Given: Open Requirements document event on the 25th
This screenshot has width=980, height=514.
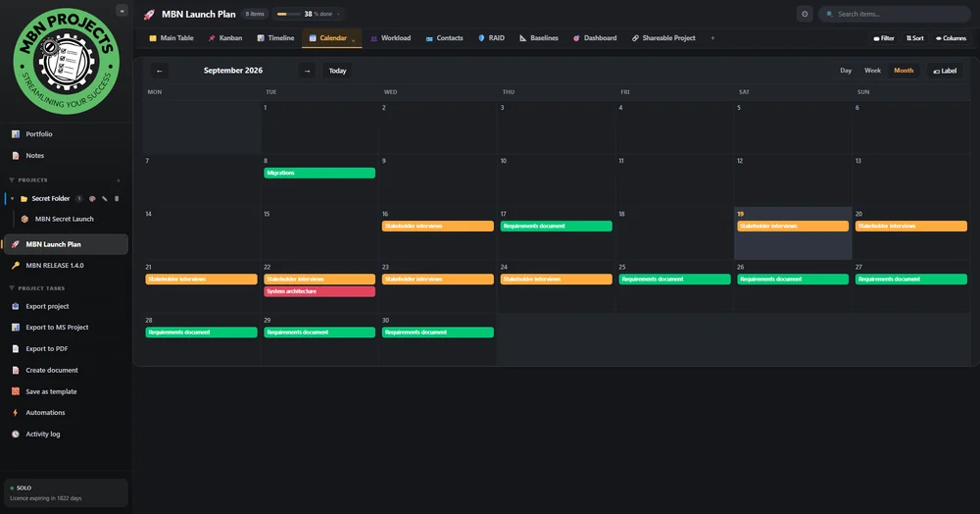Looking at the screenshot, I should tap(674, 279).
